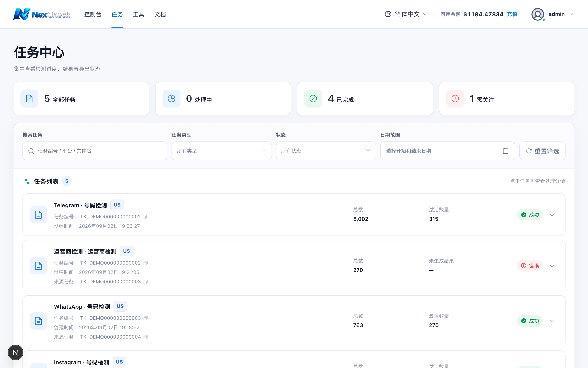Open the 简体中文 language dropdown
This screenshot has height=368, width=588.
[406, 14]
